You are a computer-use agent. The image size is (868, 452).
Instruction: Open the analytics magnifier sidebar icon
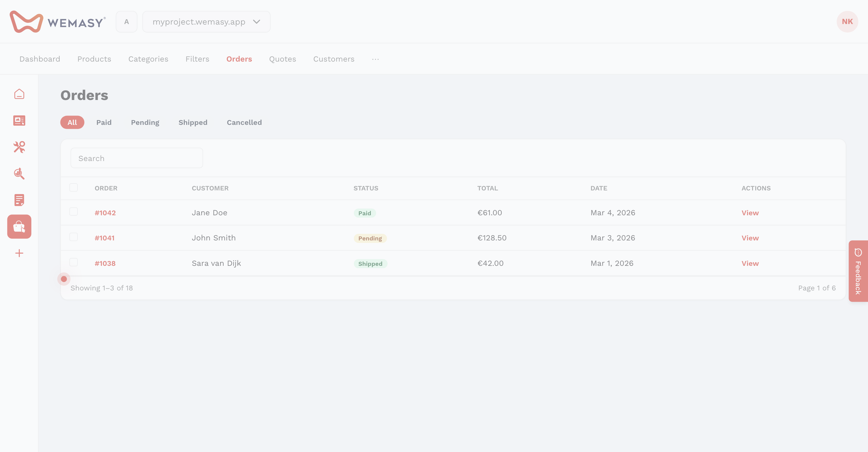pyautogui.click(x=19, y=173)
